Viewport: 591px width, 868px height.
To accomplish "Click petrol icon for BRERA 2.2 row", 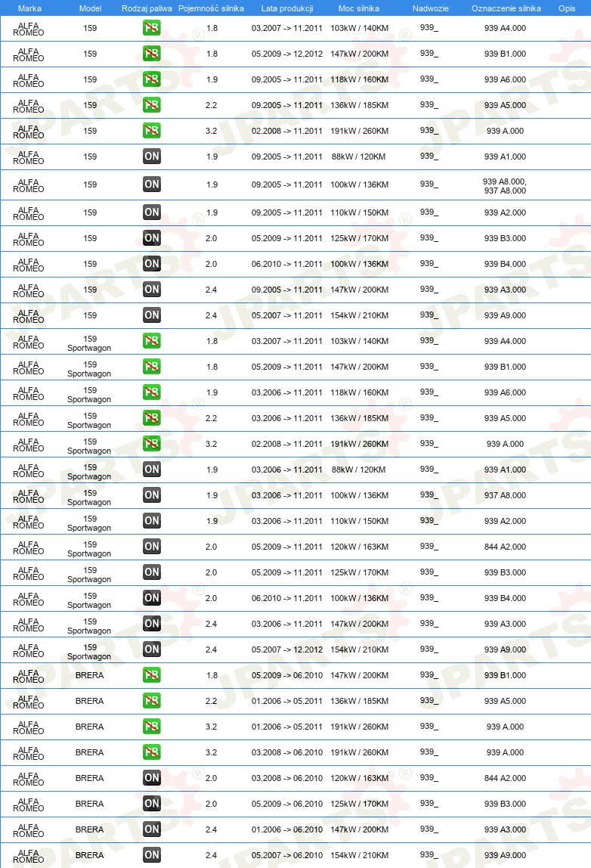I will tap(152, 701).
